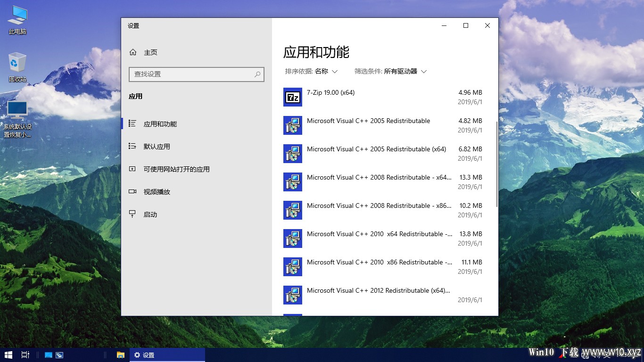Click the Visual C++ 2008 x86 installer icon
This screenshot has width=644, height=362.
click(293, 210)
